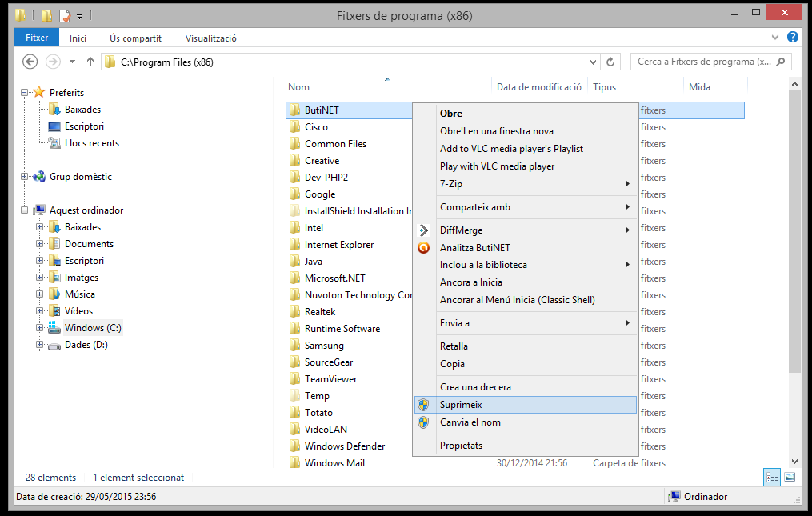Screen dimensions: 812x516
Task: Click the file list scrollbar up arrow
Action: coord(795,85)
